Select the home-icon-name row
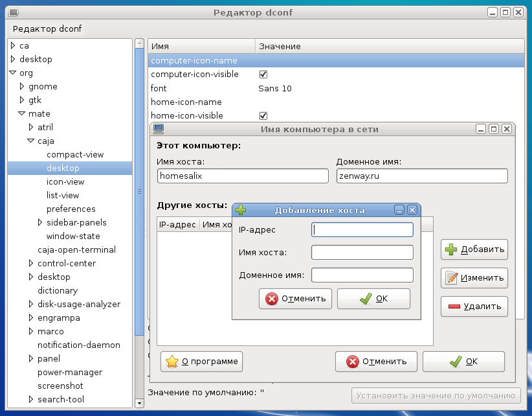This screenshot has width=532, height=416. point(337,102)
